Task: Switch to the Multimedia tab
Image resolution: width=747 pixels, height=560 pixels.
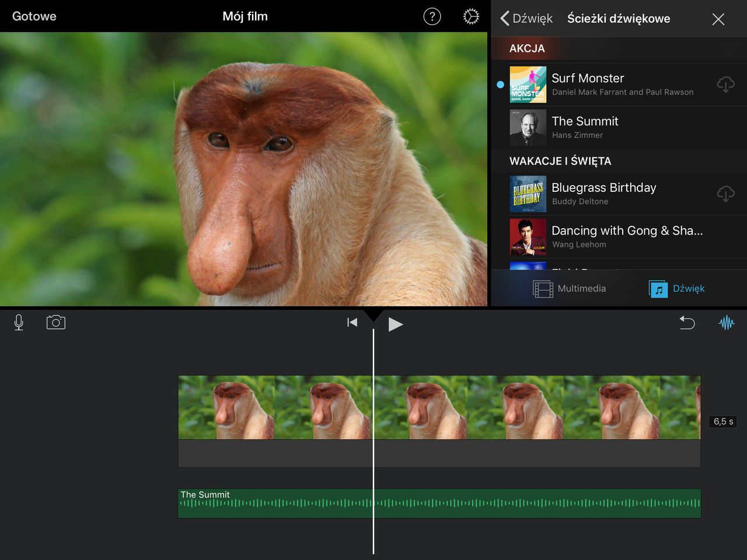Action: [x=570, y=289]
